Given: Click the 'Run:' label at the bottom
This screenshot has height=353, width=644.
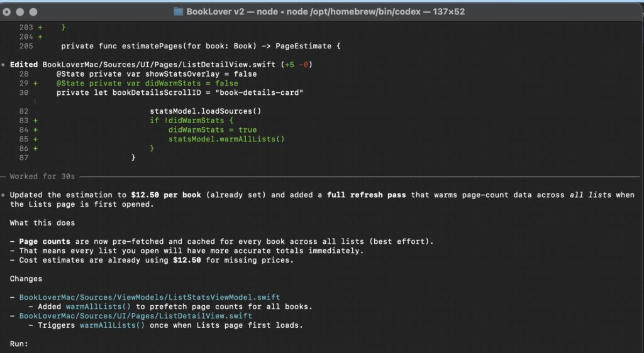Looking at the screenshot, I should (19, 344).
